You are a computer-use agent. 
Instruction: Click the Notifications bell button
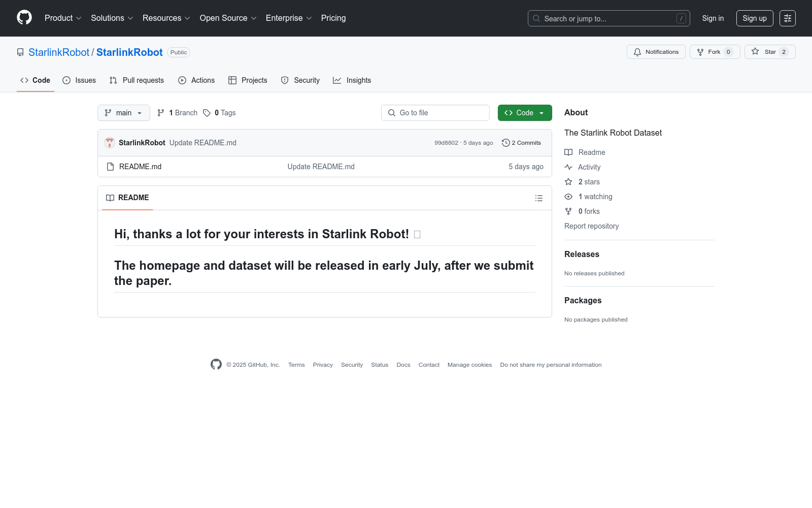click(656, 52)
